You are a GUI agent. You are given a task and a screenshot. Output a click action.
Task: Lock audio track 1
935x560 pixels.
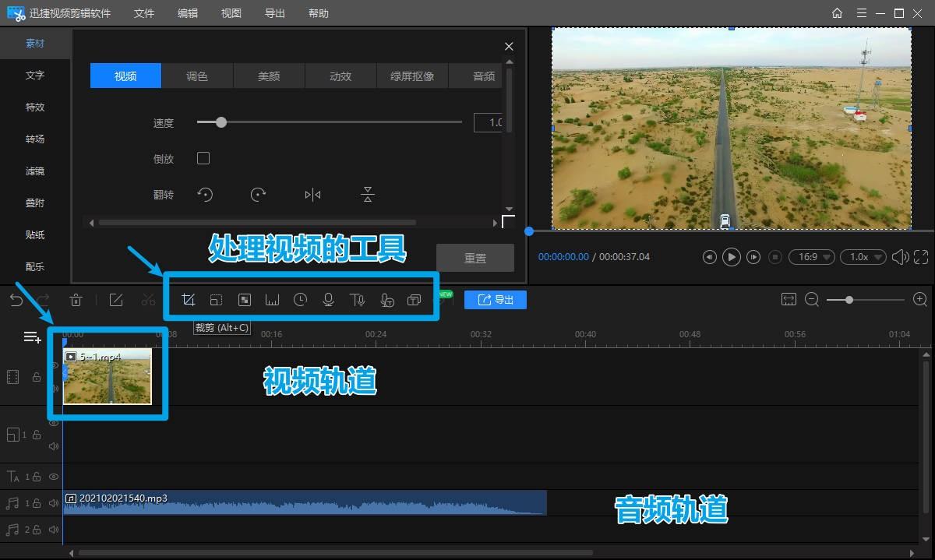click(37, 503)
